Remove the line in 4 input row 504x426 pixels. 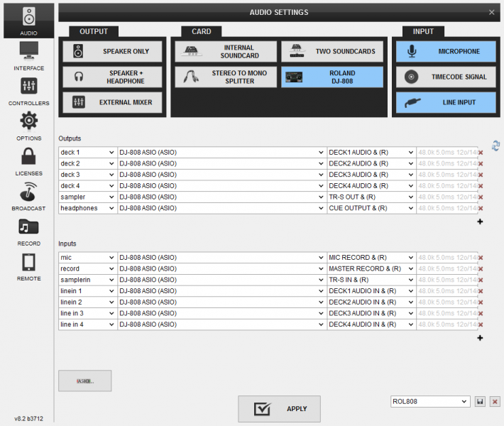tap(481, 324)
